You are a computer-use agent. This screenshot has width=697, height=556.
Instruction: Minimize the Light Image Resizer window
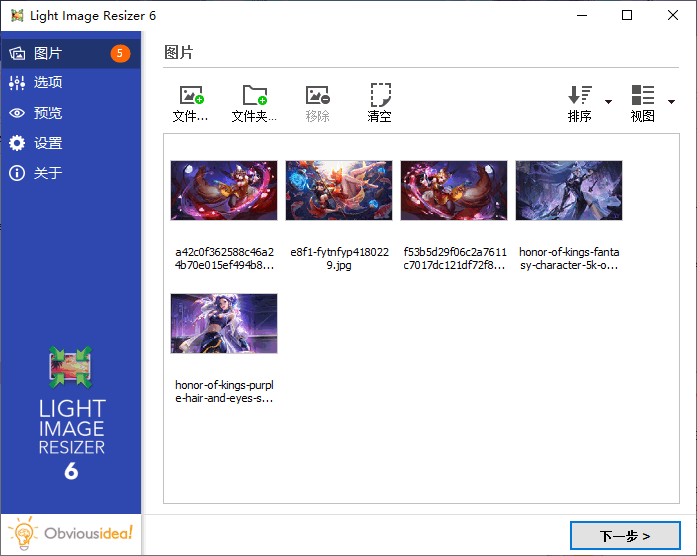[582, 16]
